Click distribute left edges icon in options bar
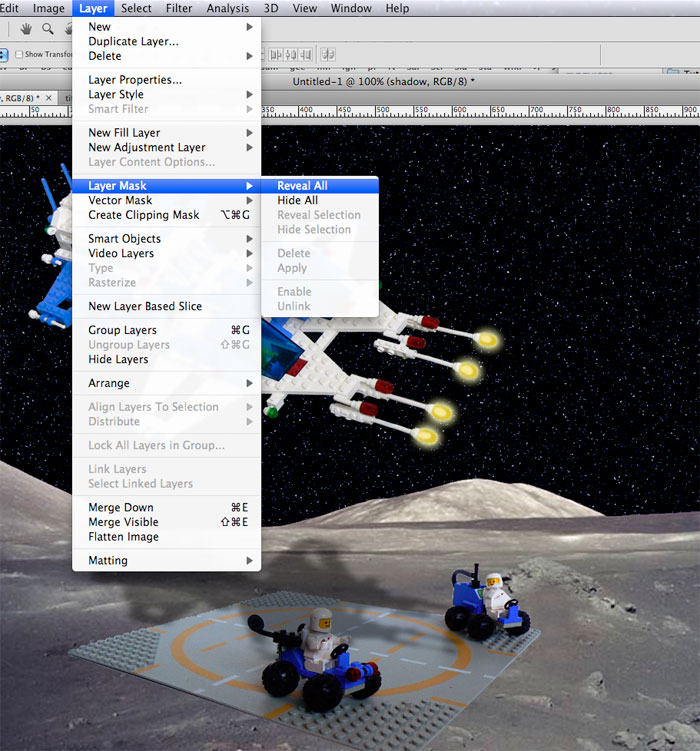Viewport: 700px width, 751px height. 276,55
